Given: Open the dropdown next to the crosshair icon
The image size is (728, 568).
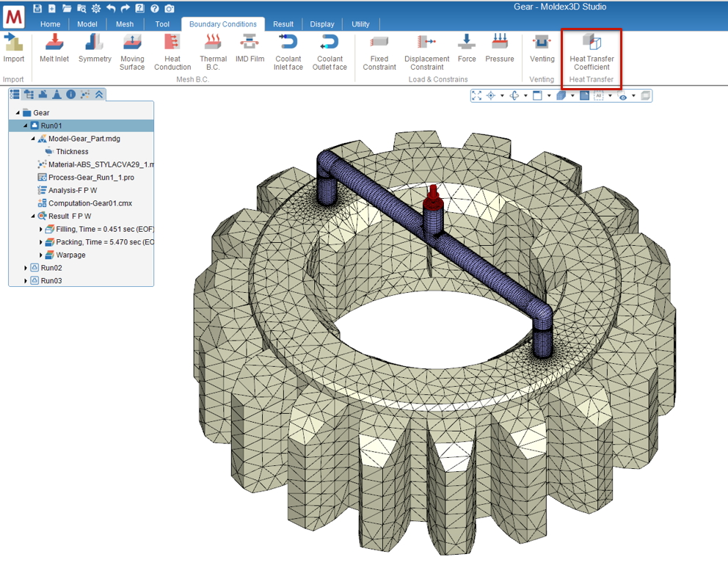Looking at the screenshot, I should pos(503,95).
